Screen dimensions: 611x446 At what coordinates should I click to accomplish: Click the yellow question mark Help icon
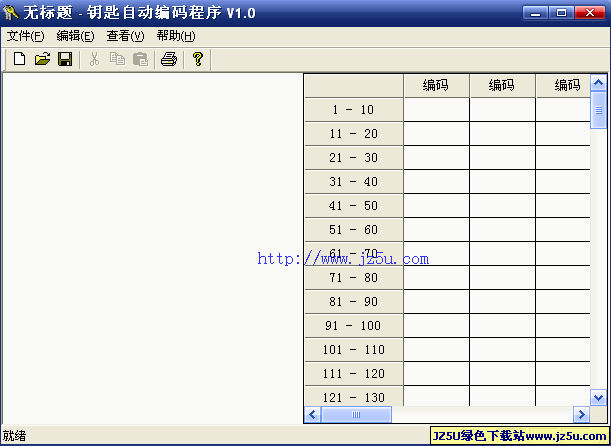(198, 59)
